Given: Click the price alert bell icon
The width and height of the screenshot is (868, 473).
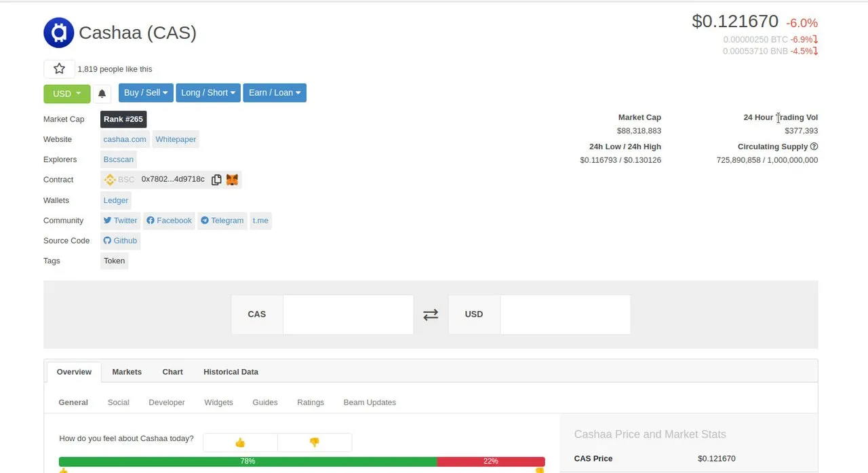Looking at the screenshot, I should click(102, 94).
